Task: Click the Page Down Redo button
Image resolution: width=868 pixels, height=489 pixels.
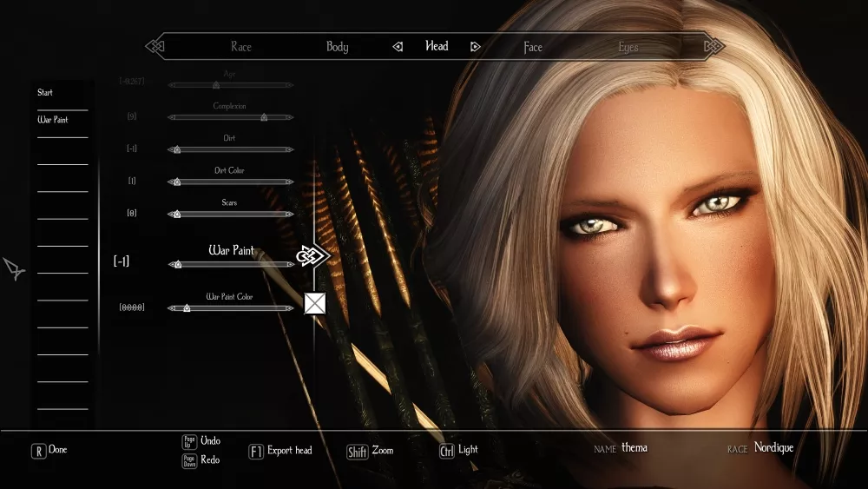Action: (201, 459)
